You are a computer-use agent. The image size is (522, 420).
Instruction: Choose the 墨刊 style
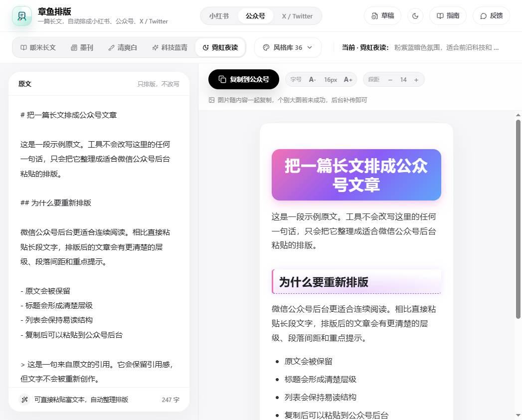82,47
